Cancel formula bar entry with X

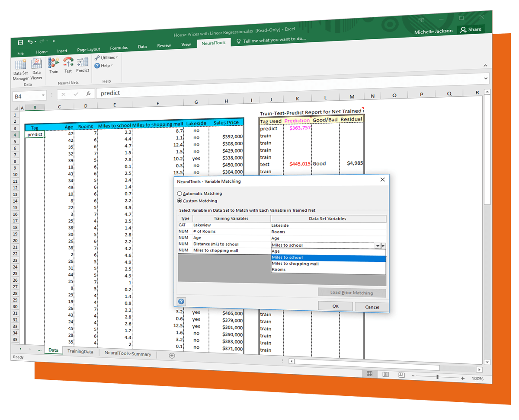[64, 94]
